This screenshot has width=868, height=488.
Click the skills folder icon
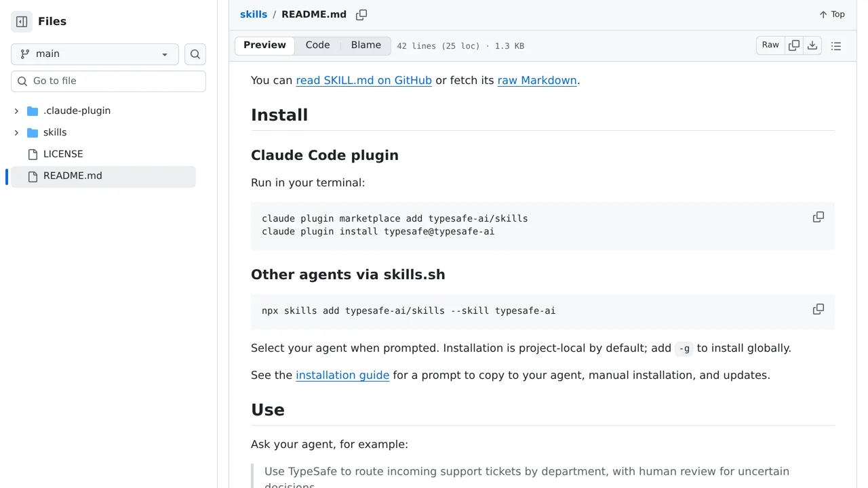point(33,133)
